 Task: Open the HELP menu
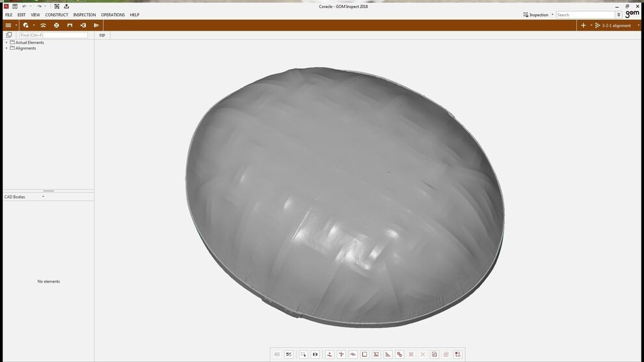pyautogui.click(x=135, y=15)
